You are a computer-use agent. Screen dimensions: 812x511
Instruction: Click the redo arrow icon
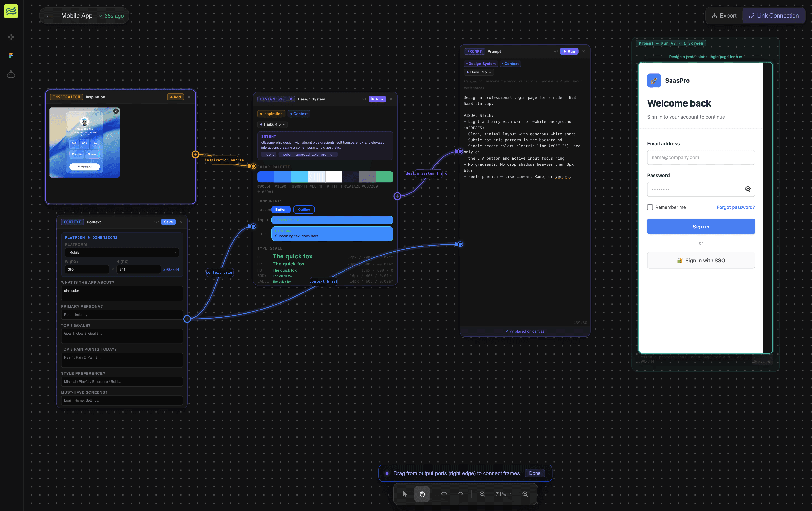(x=460, y=494)
